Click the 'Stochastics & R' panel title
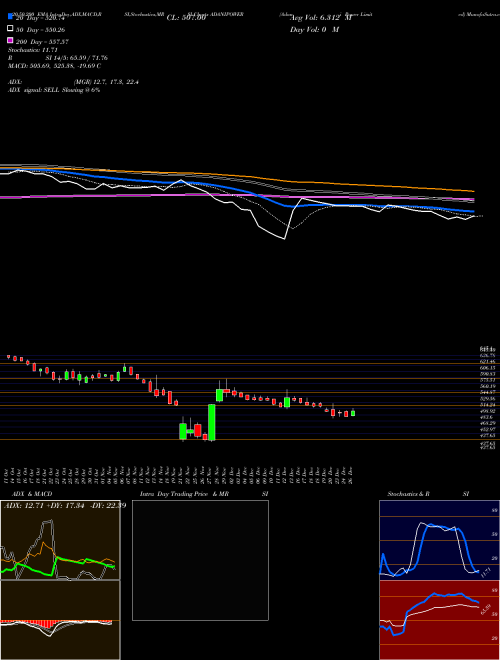500x660 pixels. pyautogui.click(x=409, y=494)
